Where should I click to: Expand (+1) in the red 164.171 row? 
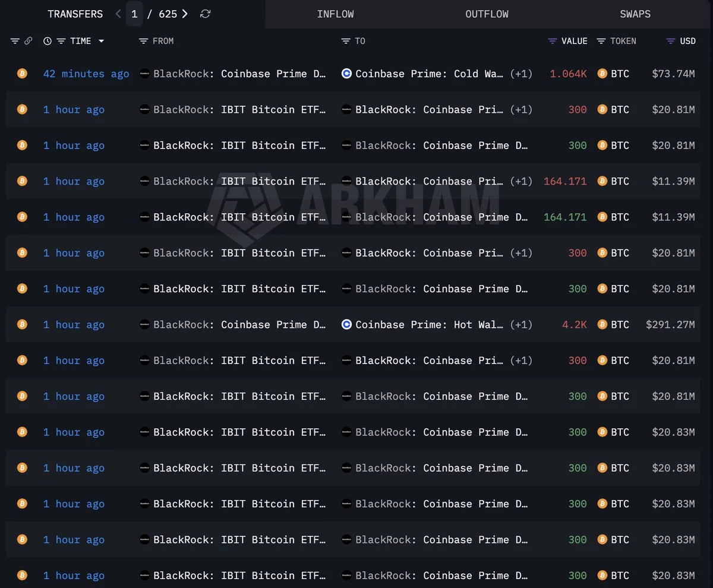521,181
